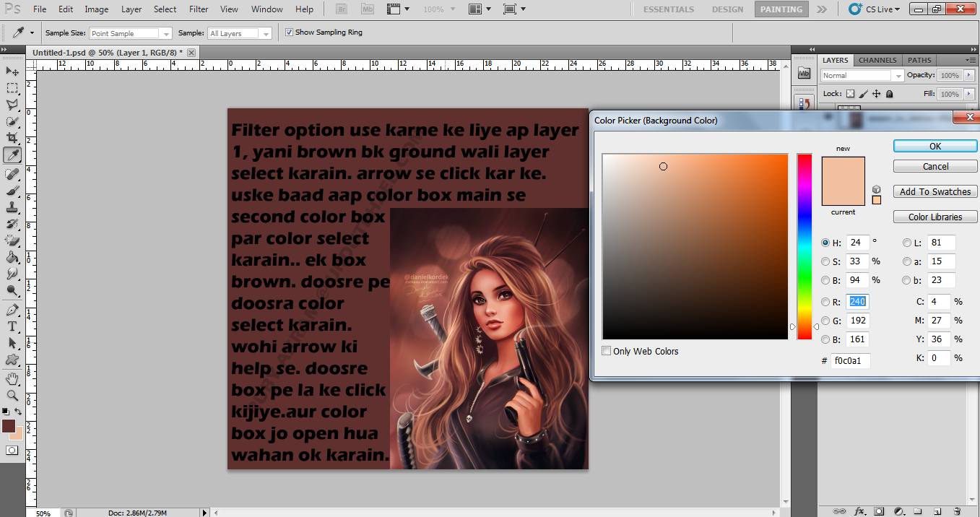Screen dimensions: 980x517
Task: Click inside the color field gradient
Action: [x=695, y=246]
